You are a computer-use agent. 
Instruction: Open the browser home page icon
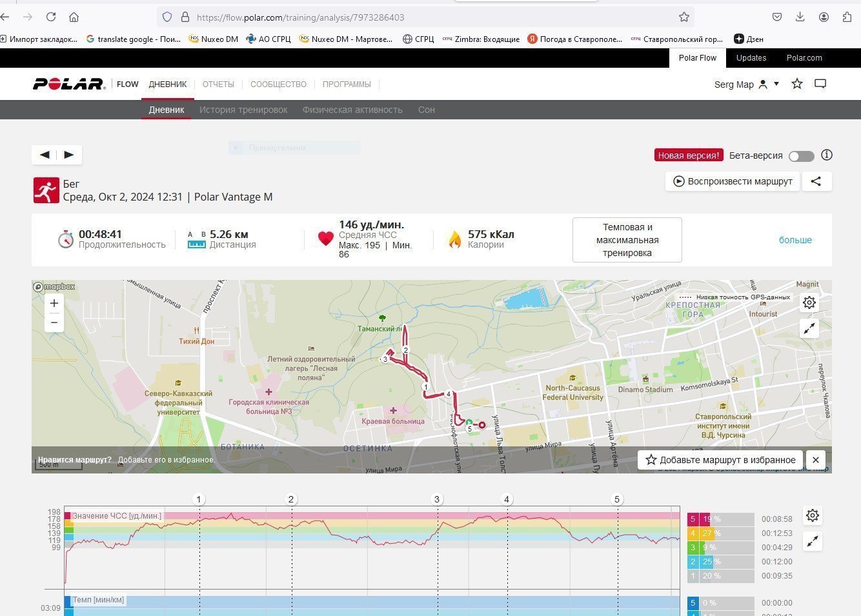(74, 17)
